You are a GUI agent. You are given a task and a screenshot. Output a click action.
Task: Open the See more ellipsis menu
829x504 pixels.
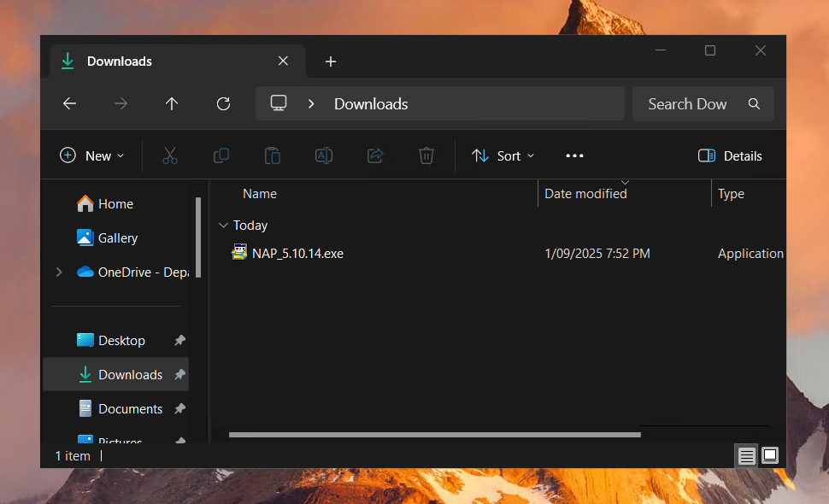(x=574, y=155)
